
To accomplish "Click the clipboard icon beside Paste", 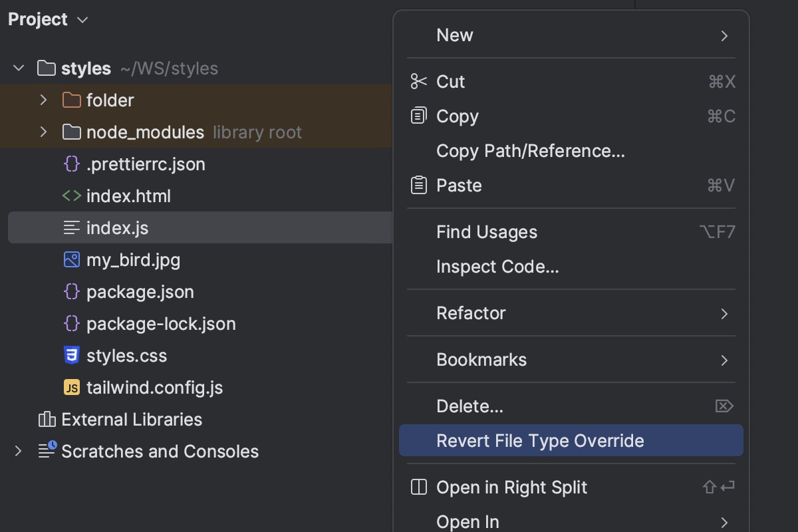I will pos(418,185).
